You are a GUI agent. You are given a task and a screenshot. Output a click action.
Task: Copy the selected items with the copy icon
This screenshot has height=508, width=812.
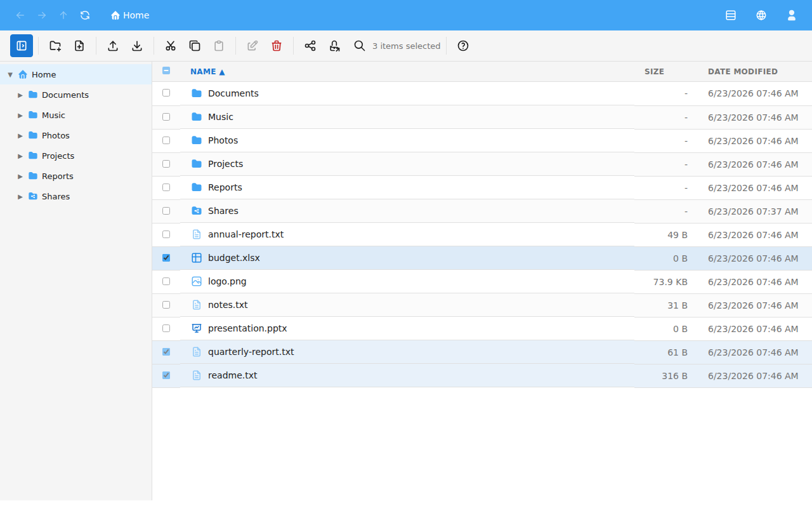click(x=195, y=46)
